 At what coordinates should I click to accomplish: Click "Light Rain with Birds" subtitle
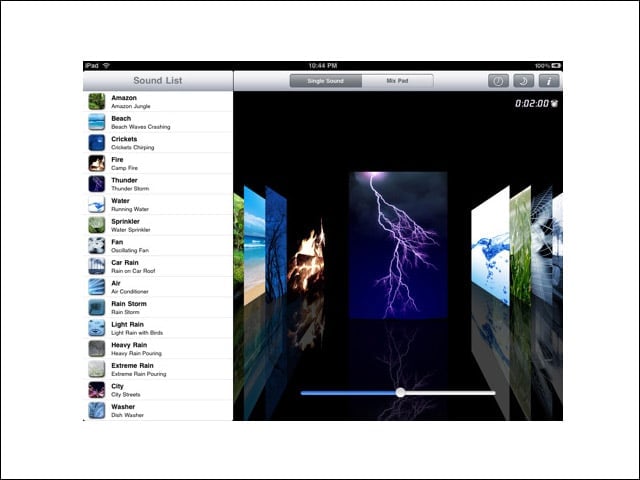[137, 333]
